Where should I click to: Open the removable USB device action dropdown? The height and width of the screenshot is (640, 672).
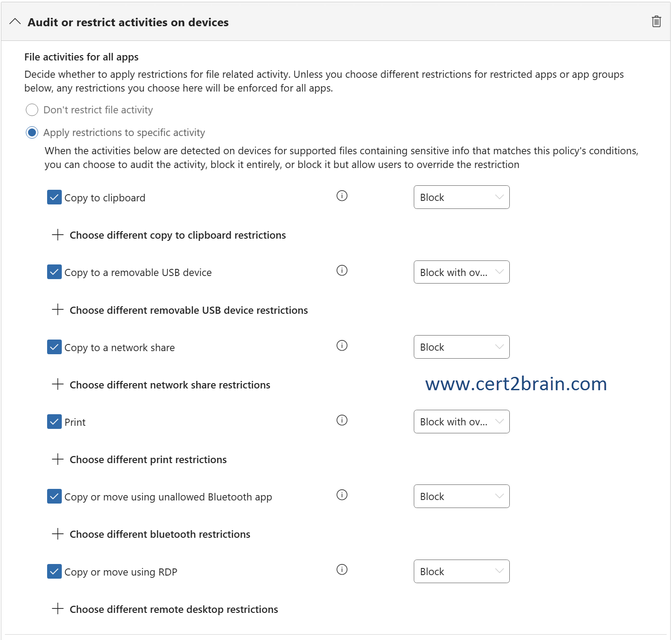pos(461,272)
